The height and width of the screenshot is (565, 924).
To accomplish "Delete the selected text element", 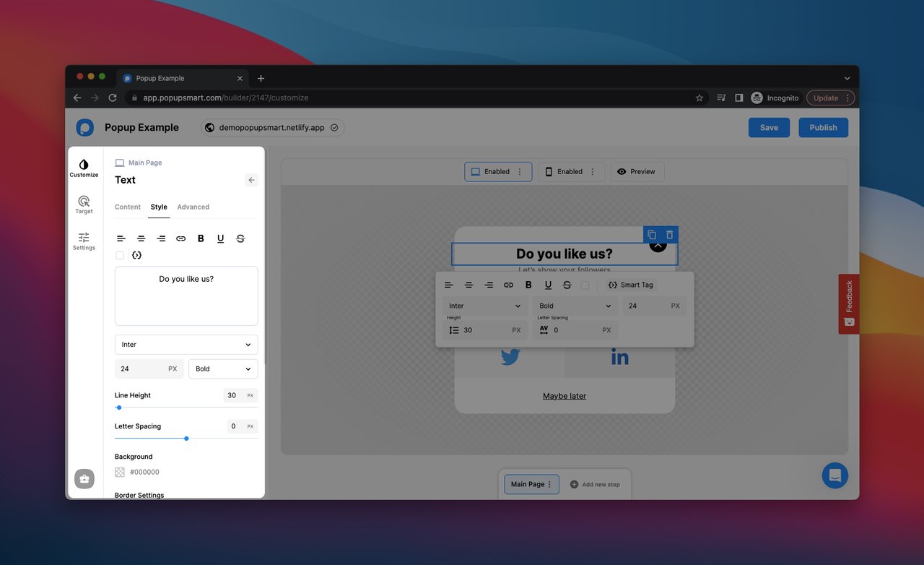I will coord(669,234).
